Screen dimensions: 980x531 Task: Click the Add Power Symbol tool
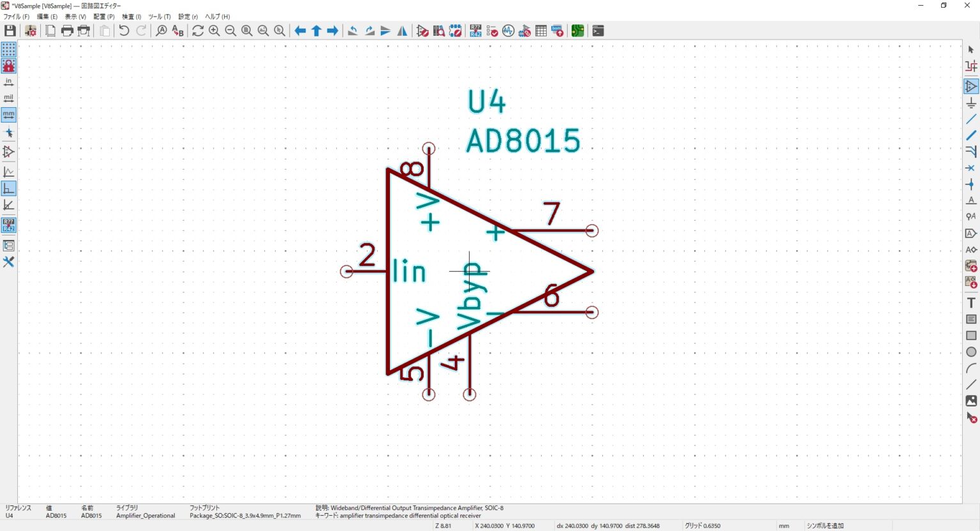[971, 103]
